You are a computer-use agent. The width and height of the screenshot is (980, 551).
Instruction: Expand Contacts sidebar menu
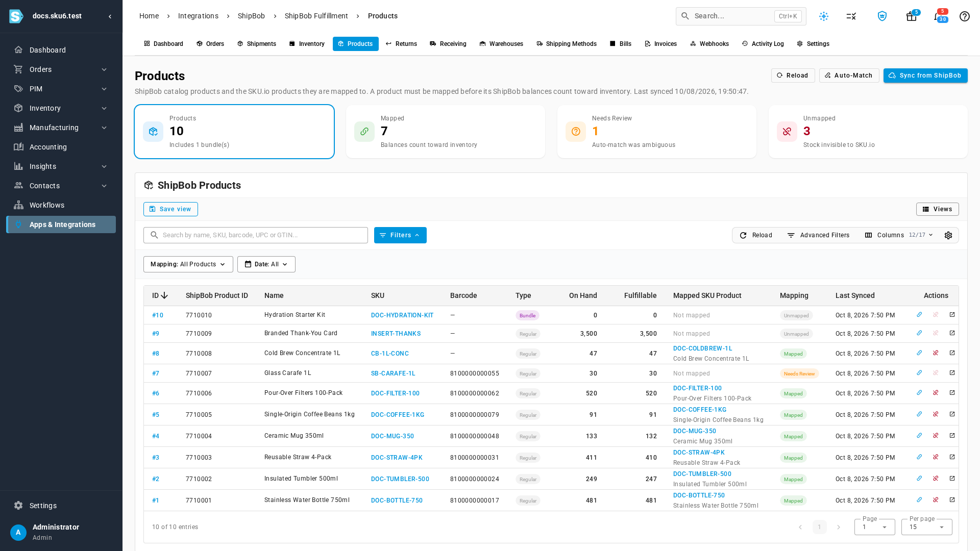(61, 186)
